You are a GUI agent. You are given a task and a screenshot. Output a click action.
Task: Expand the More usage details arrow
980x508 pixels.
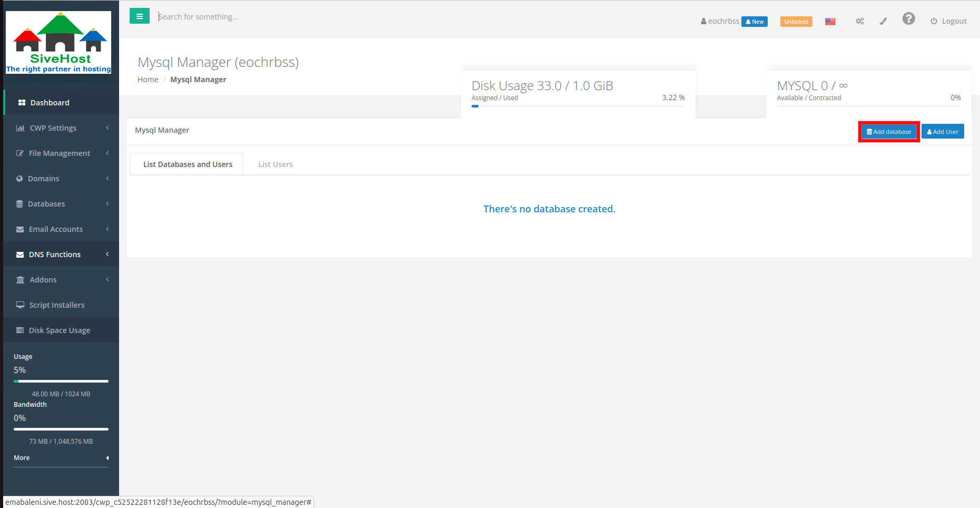(107, 458)
